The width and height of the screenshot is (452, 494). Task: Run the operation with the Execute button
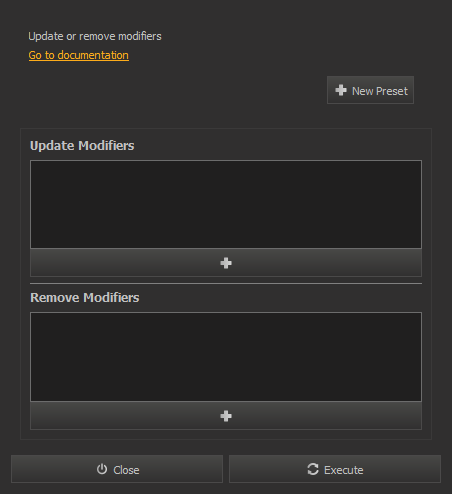click(335, 469)
